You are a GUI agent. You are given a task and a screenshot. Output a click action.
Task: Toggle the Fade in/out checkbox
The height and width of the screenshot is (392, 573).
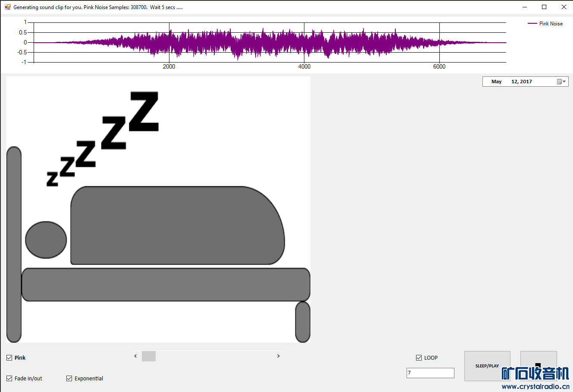9,379
